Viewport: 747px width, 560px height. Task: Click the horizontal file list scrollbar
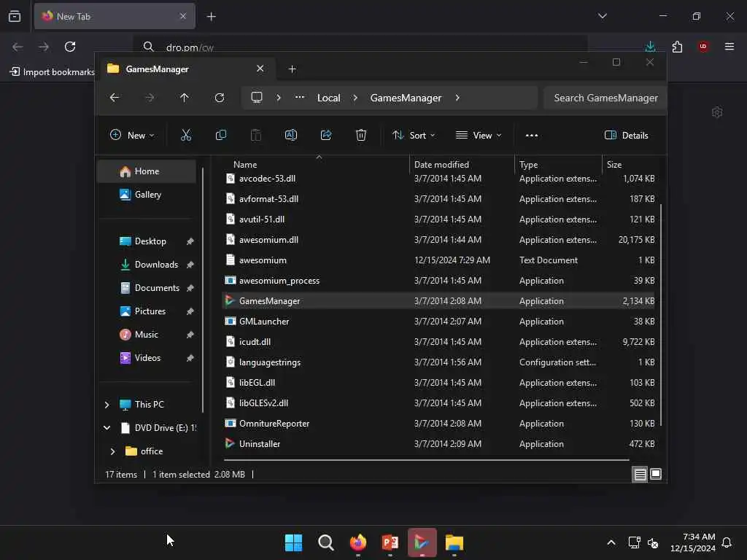[426, 460]
